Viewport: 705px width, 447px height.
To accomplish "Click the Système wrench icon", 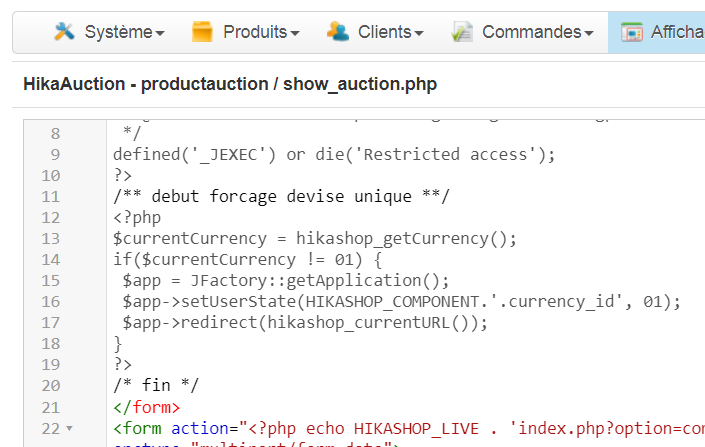I will (x=64, y=32).
